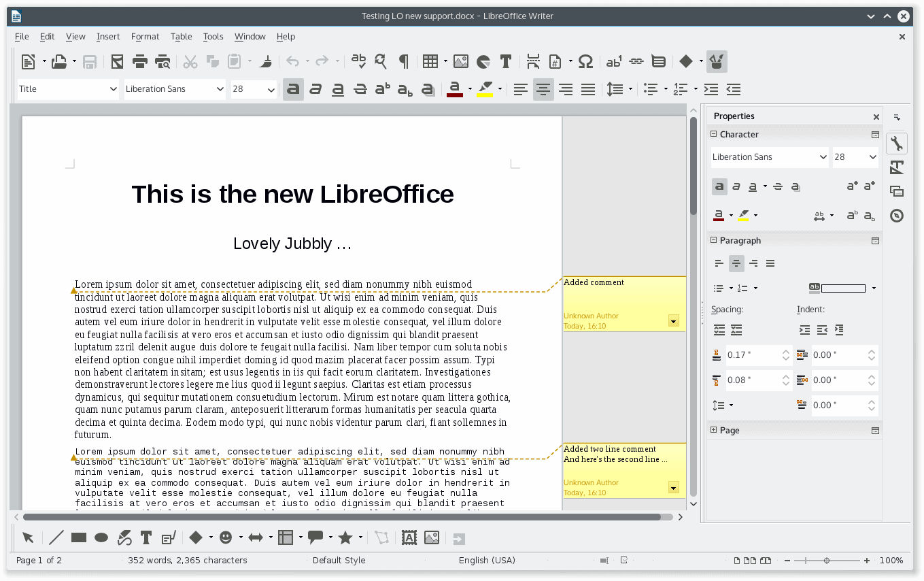Toggle Show Draw Functions icon
The image size is (924, 581).
pyautogui.click(x=717, y=62)
